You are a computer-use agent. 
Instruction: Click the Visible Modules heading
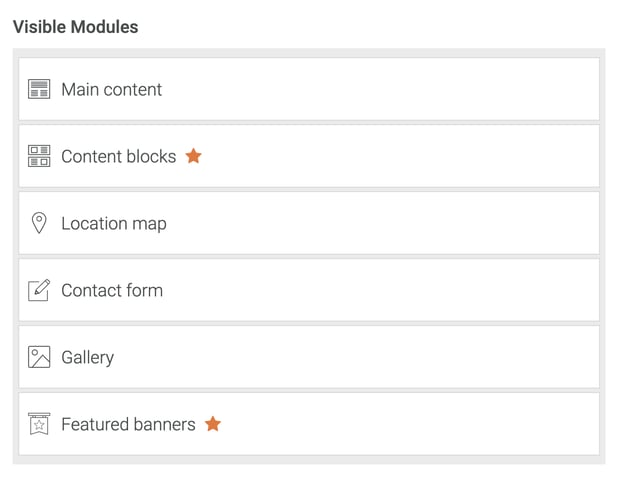point(75,27)
